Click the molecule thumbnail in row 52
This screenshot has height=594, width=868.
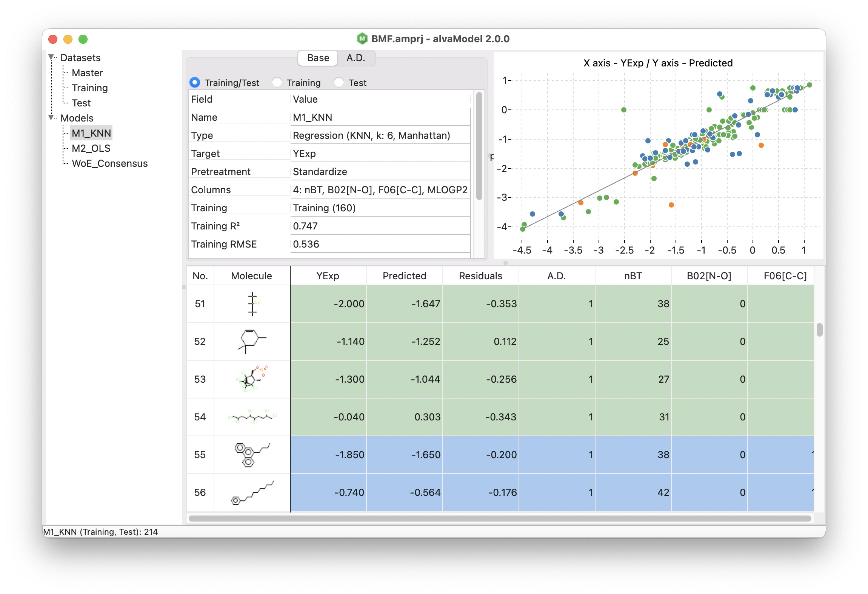pos(252,342)
